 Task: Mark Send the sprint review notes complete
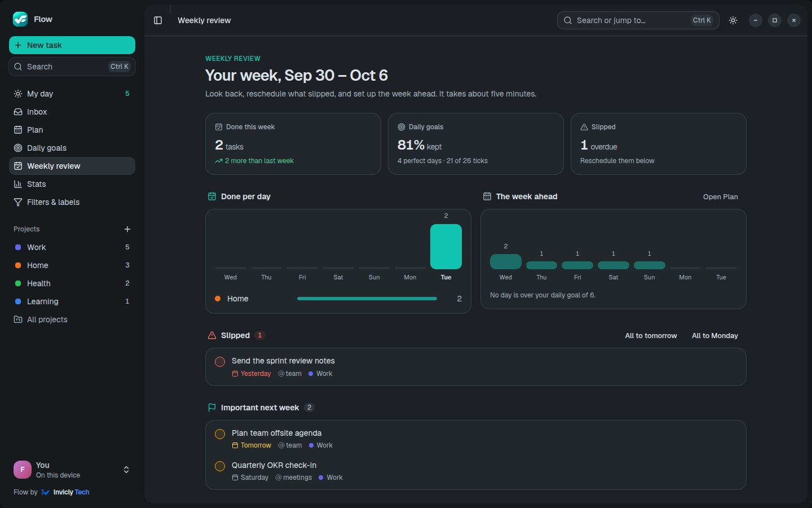coord(220,362)
